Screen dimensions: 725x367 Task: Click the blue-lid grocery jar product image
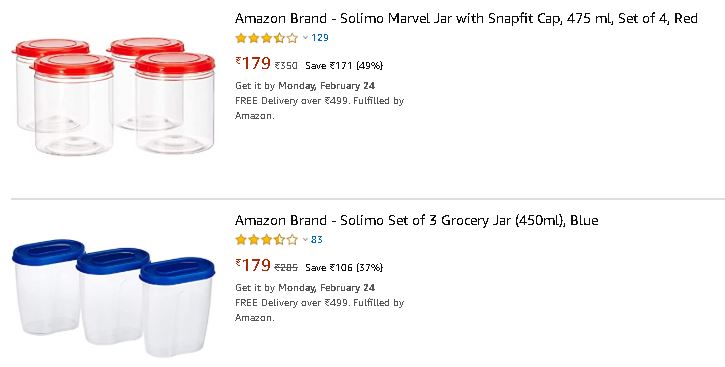pos(113,298)
